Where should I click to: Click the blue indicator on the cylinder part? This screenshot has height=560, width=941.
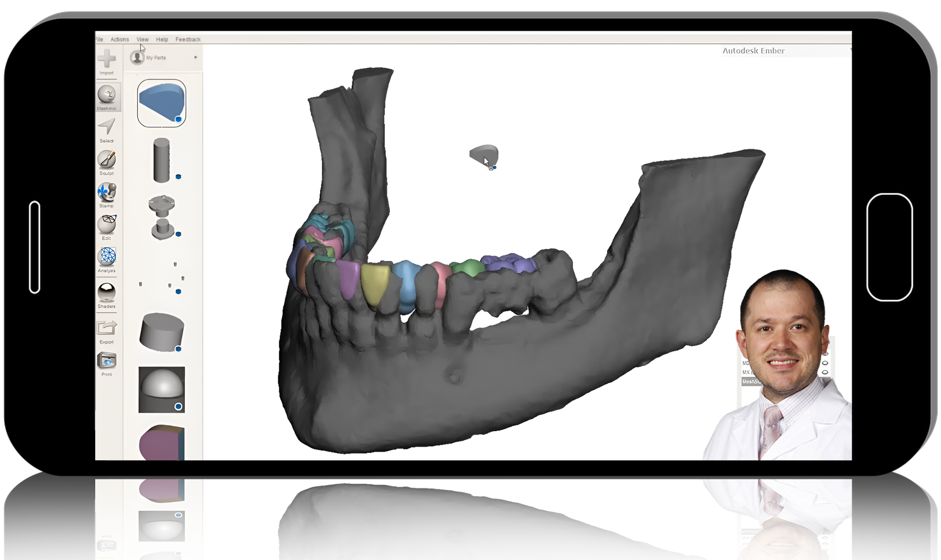tap(178, 176)
